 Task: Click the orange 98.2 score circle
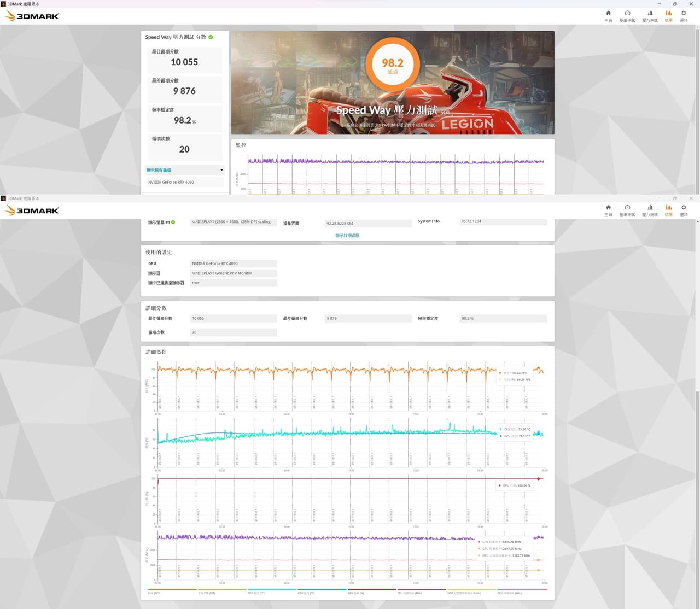393,65
